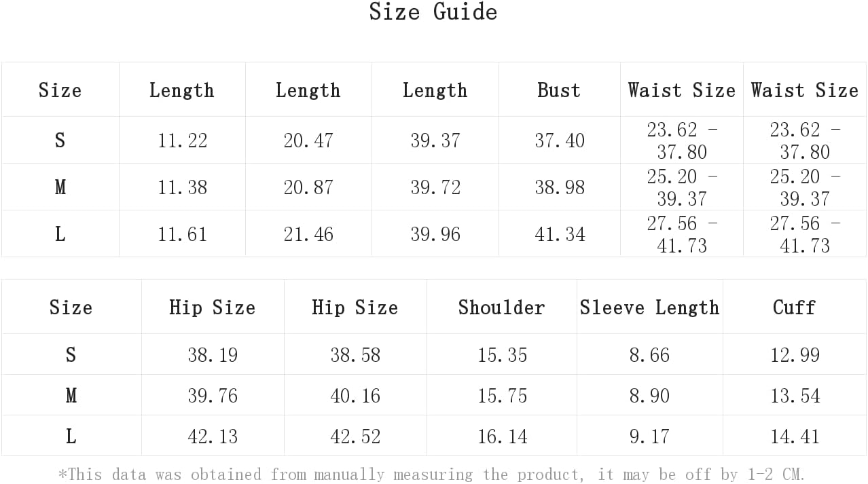Select hip size value 42.52

click(x=355, y=436)
